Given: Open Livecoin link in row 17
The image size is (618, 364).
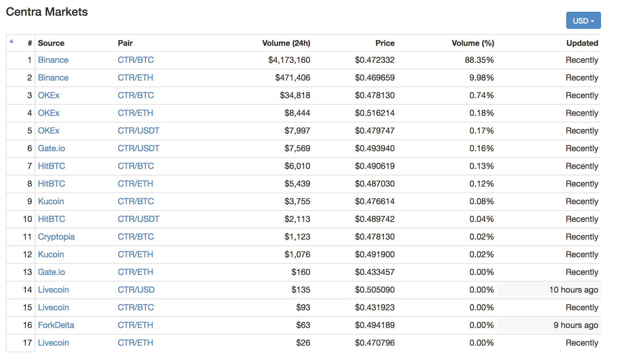Looking at the screenshot, I should pos(53,343).
